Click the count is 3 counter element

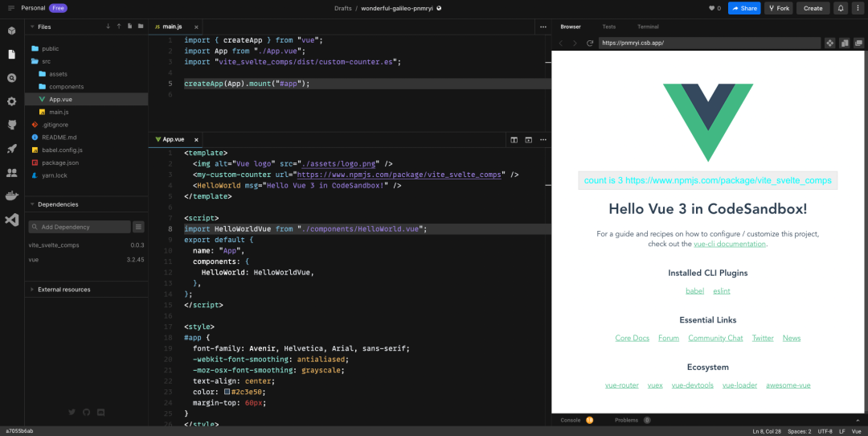tap(707, 181)
